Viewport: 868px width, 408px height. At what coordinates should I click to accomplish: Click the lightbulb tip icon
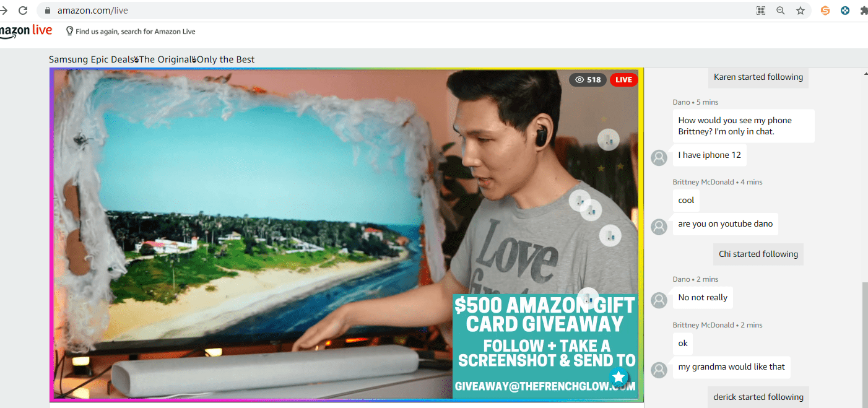click(69, 31)
